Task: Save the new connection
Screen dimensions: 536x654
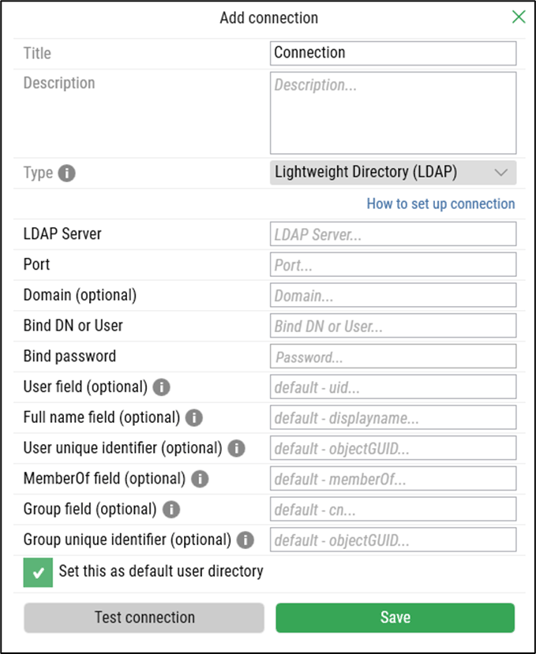Action: (x=395, y=618)
